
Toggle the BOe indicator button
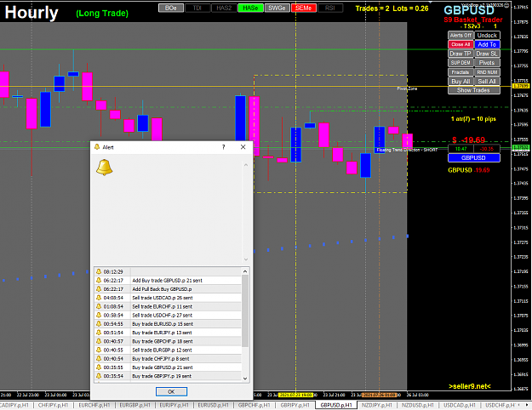click(171, 8)
